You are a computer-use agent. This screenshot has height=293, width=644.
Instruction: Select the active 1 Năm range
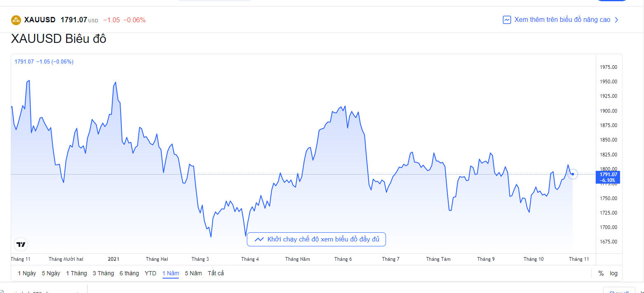(x=170, y=273)
